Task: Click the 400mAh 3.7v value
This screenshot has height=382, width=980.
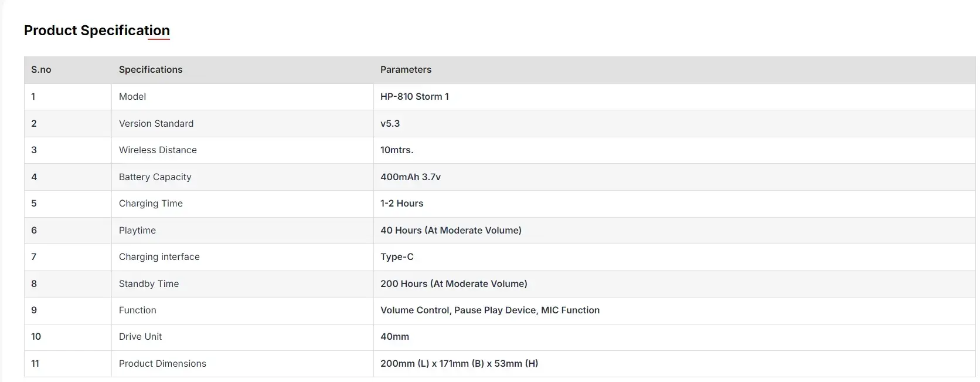Action: (x=410, y=177)
